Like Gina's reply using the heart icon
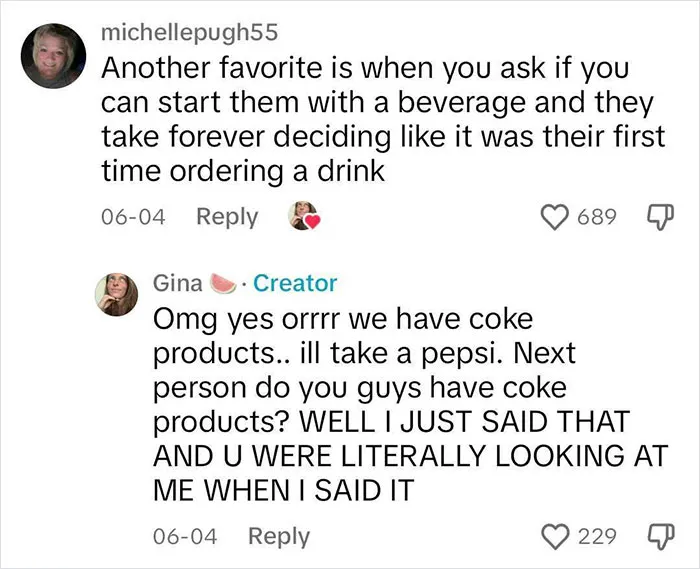 pyautogui.click(x=555, y=536)
